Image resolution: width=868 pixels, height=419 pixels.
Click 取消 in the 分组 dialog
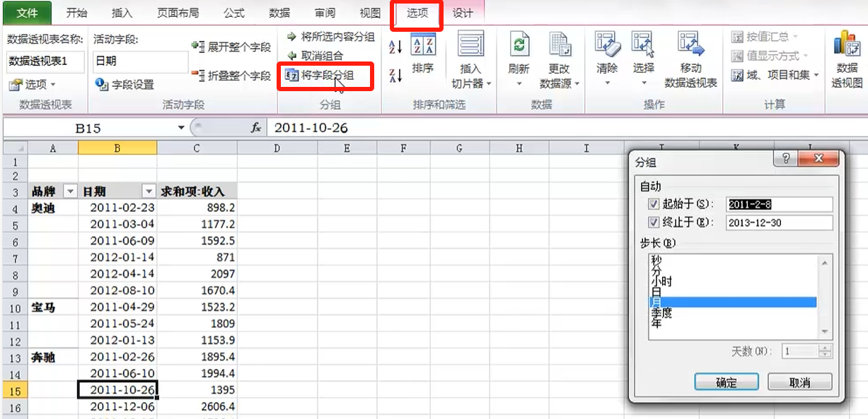800,382
